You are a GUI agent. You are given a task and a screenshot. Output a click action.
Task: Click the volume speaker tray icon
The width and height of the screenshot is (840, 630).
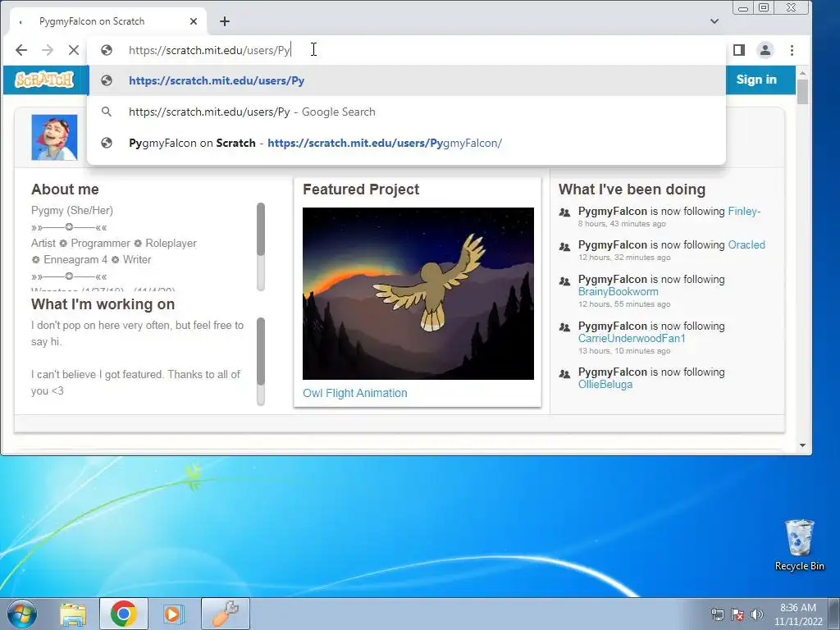(x=756, y=614)
